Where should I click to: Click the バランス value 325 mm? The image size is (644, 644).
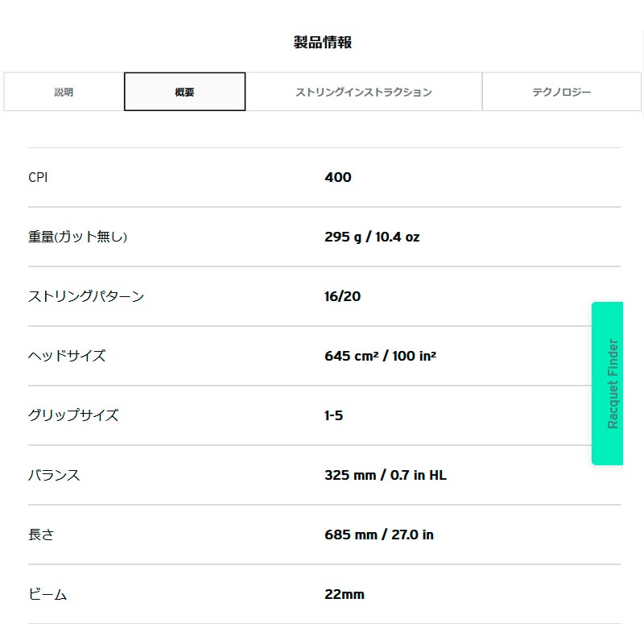(350, 475)
